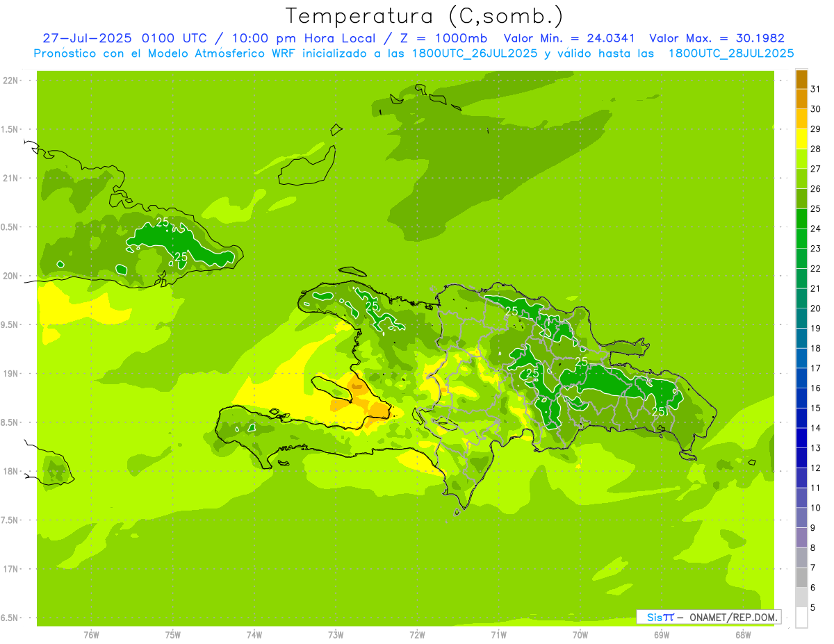The width and height of the screenshot is (834, 644).
Task: Click the 69W longitude axis label
Action: click(662, 635)
